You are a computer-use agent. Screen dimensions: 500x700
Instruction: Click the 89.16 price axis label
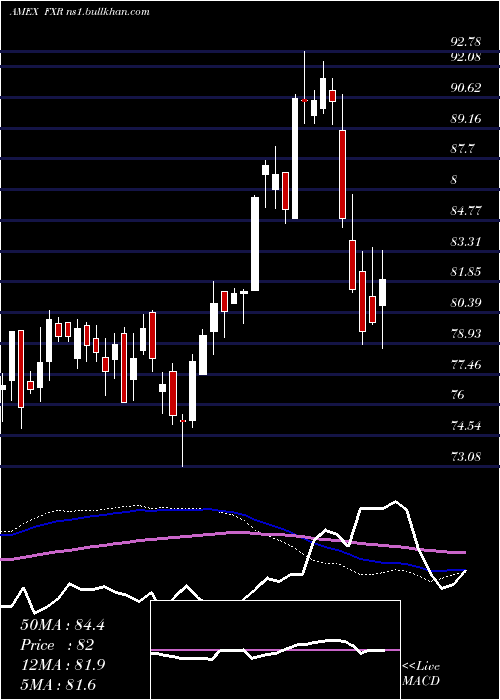tap(466, 118)
